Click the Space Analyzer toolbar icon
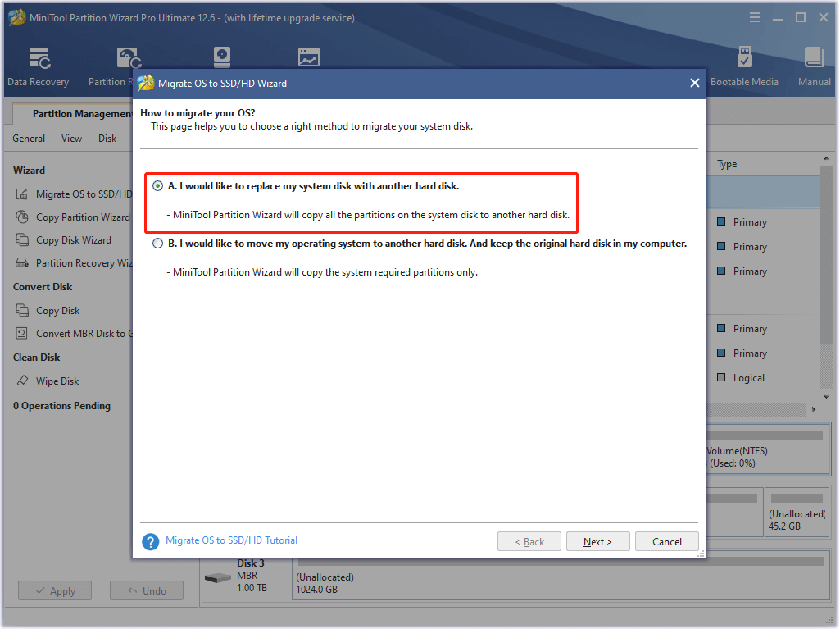Image resolution: width=840 pixels, height=629 pixels. click(x=309, y=57)
